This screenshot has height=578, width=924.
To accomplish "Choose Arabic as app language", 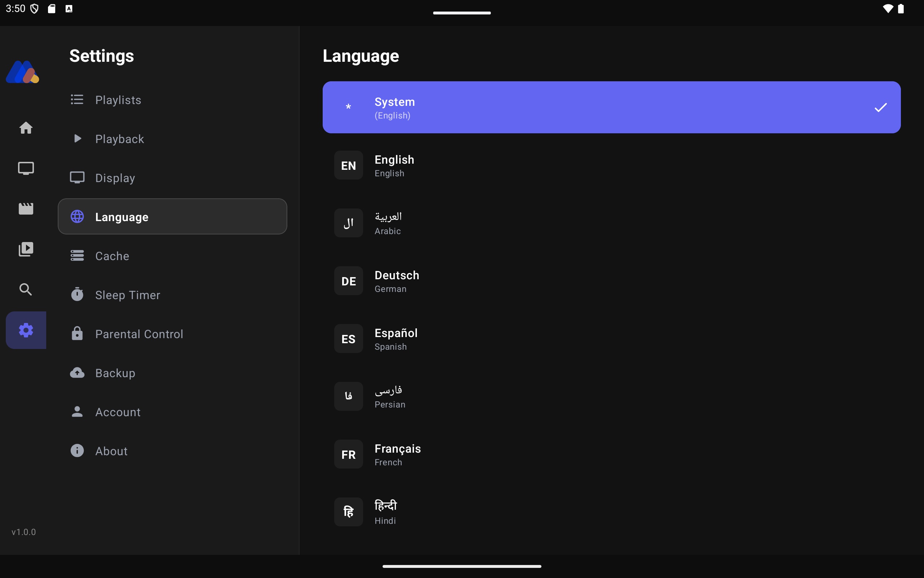I will tap(612, 223).
